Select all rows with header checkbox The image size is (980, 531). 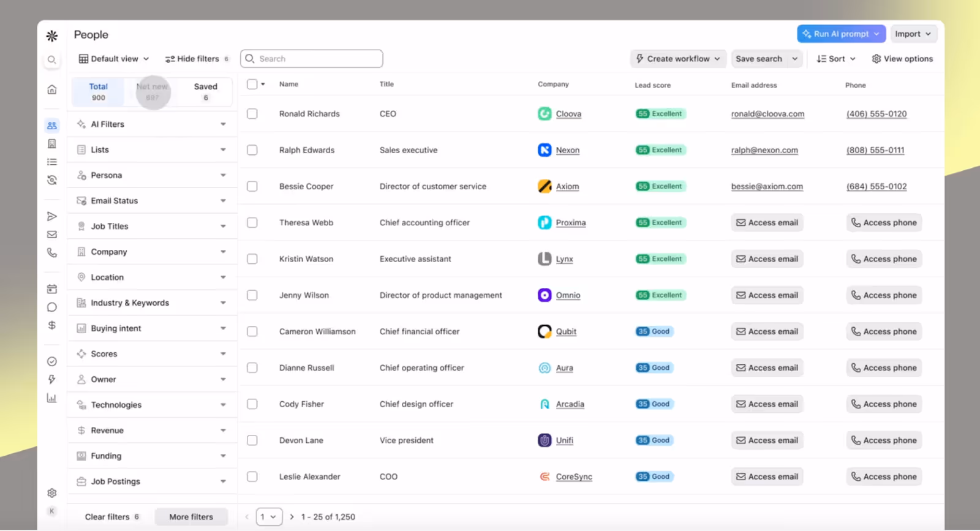coord(252,84)
